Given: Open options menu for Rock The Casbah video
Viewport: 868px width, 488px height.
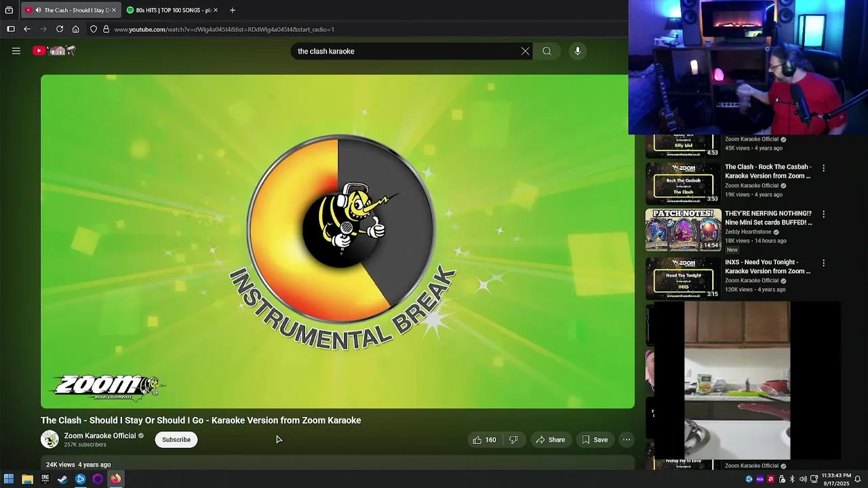Looking at the screenshot, I should coord(824,168).
